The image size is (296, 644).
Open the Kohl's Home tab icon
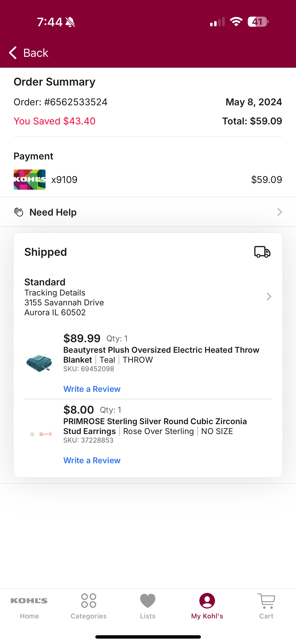point(29,601)
